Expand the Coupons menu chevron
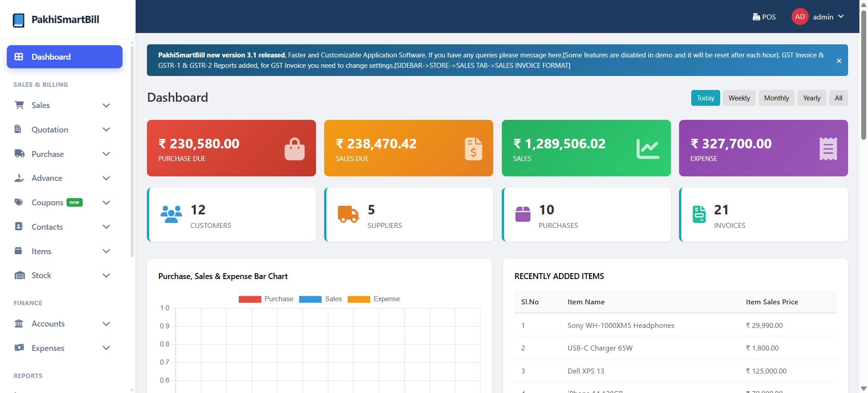 pos(106,203)
